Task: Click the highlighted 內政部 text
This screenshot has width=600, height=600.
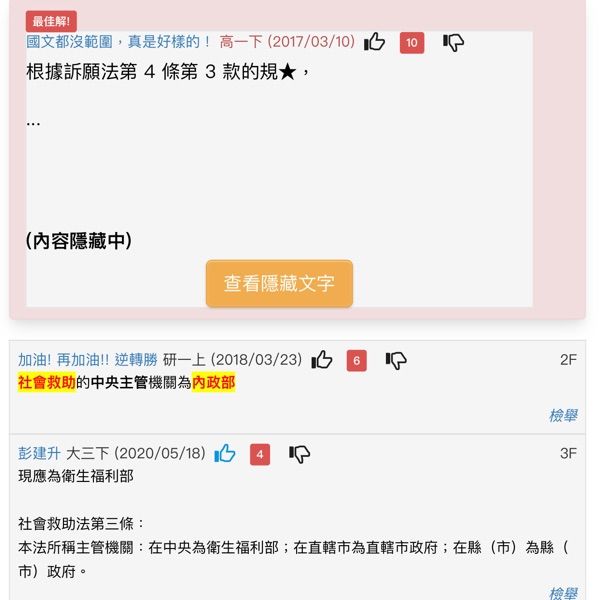Action: (213, 382)
